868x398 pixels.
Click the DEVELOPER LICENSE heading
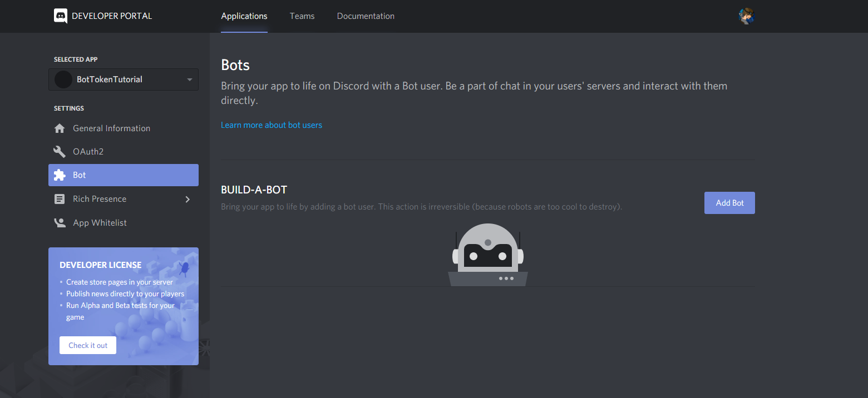(x=101, y=265)
